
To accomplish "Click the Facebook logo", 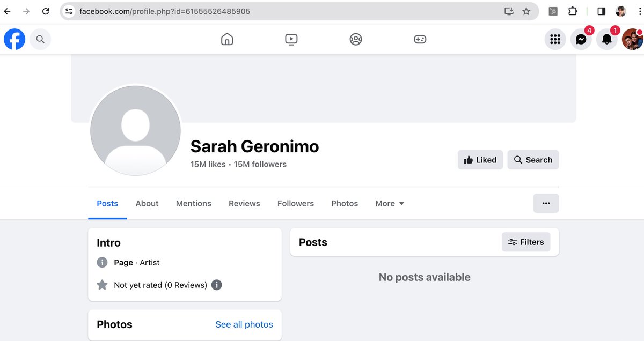I will tap(14, 39).
